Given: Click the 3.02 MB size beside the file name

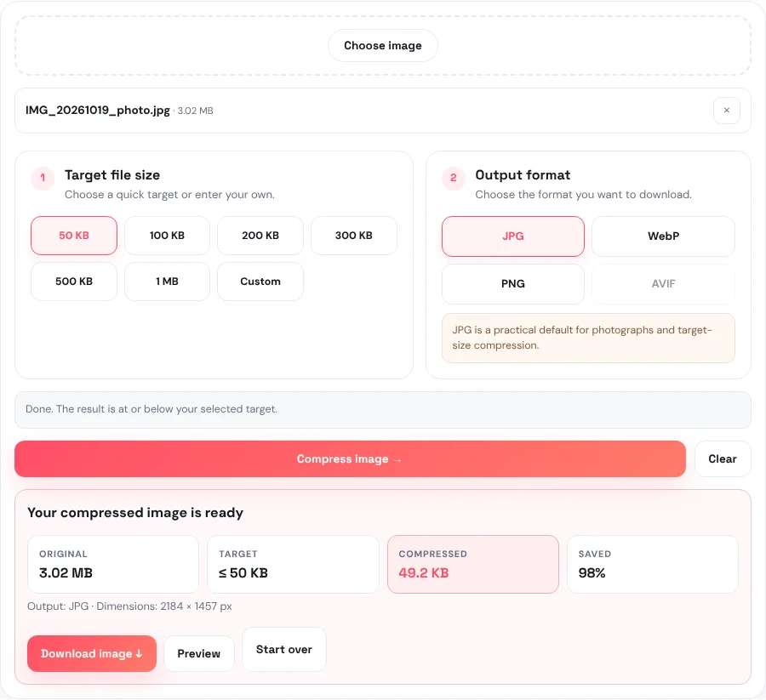Looking at the screenshot, I should [x=196, y=111].
